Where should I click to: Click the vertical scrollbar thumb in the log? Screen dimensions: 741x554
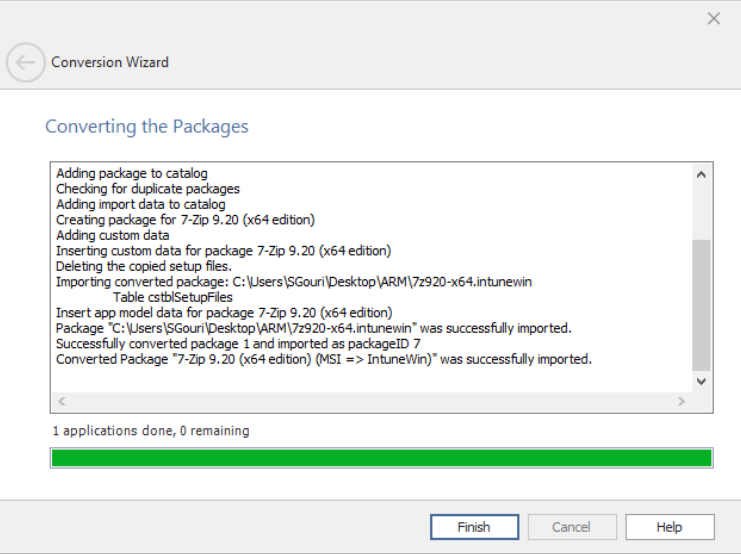pyautogui.click(x=701, y=305)
